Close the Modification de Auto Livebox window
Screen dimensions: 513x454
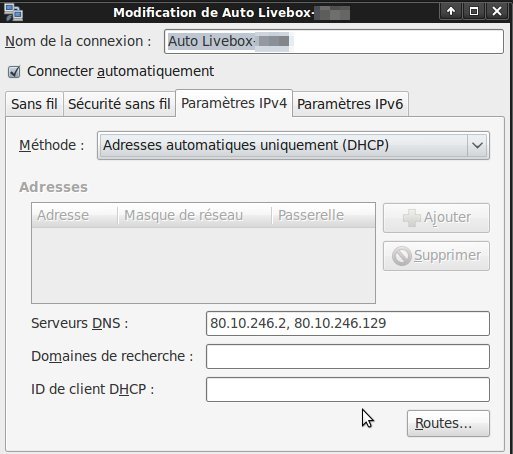(497, 11)
